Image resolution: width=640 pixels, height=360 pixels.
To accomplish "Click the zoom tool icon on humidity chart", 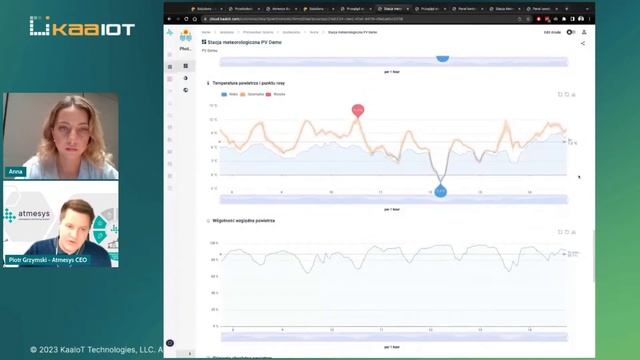I will tap(560, 232).
